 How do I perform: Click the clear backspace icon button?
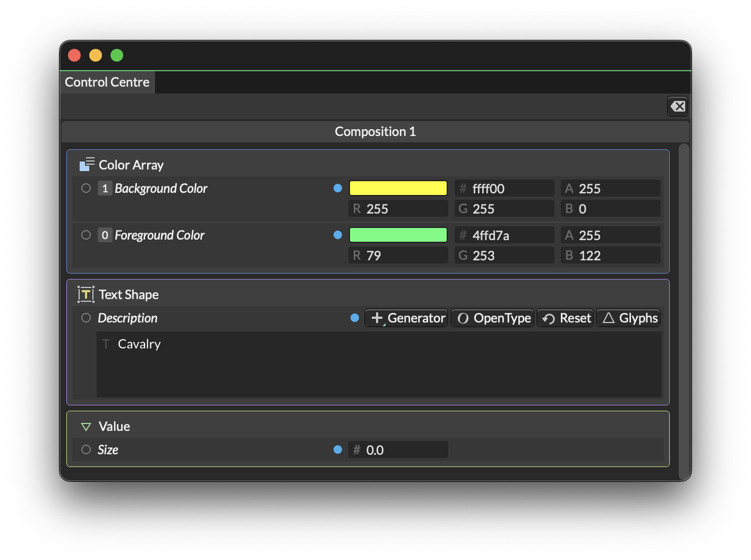click(677, 106)
